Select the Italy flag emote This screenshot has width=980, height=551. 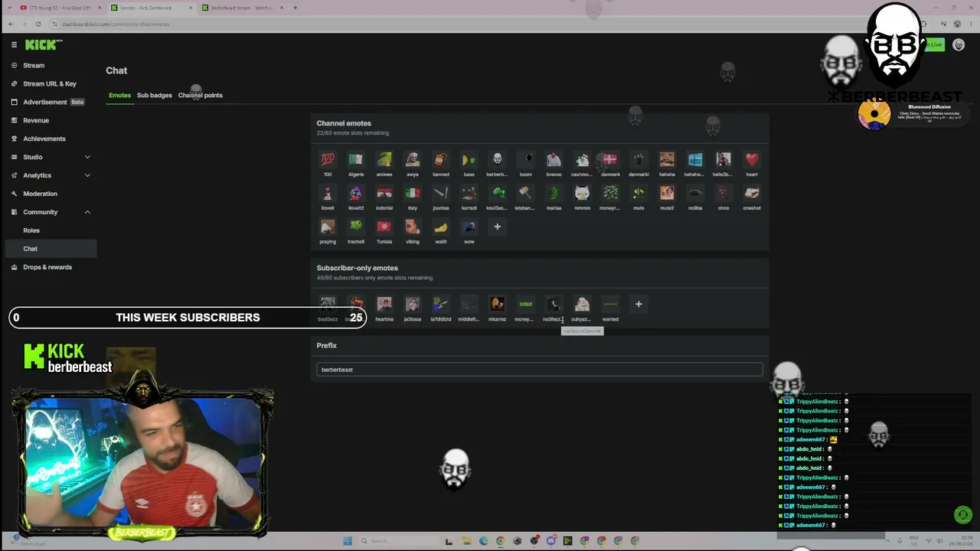pyautogui.click(x=413, y=194)
